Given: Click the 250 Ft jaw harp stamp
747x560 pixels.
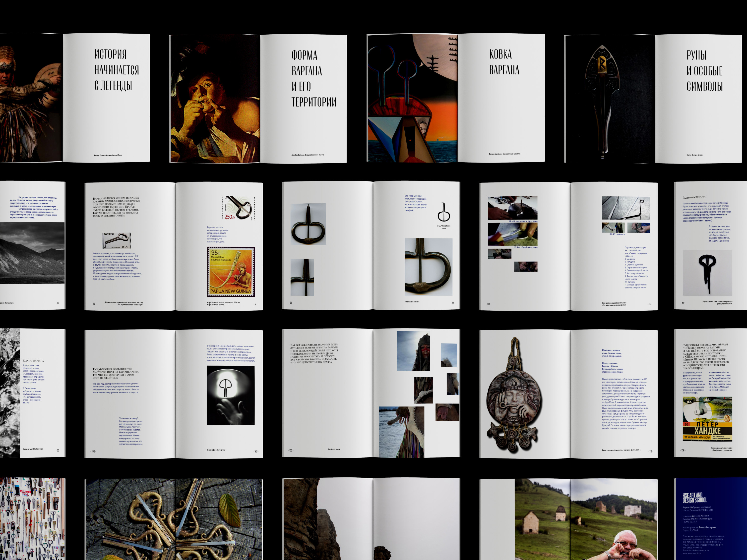Looking at the screenshot, I should point(239,208).
